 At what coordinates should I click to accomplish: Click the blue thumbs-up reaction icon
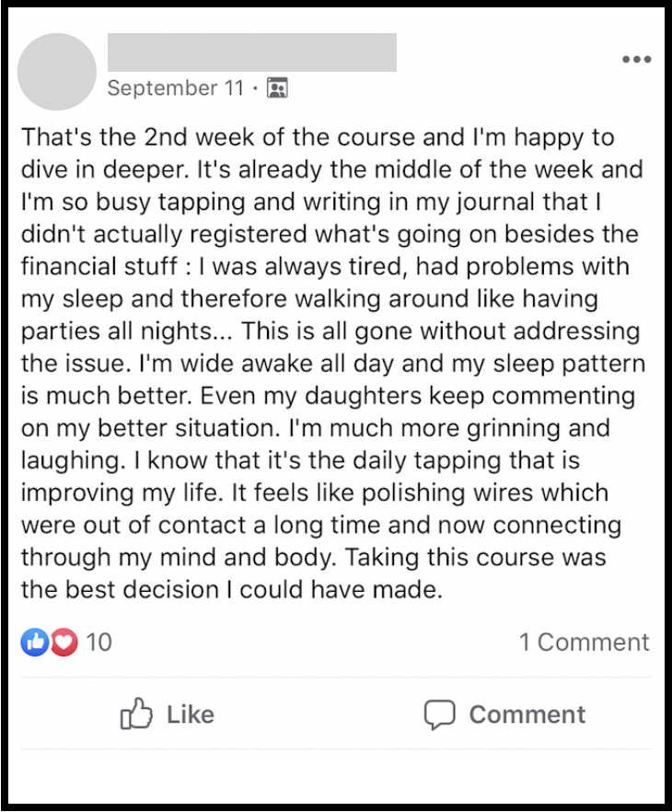point(34,642)
